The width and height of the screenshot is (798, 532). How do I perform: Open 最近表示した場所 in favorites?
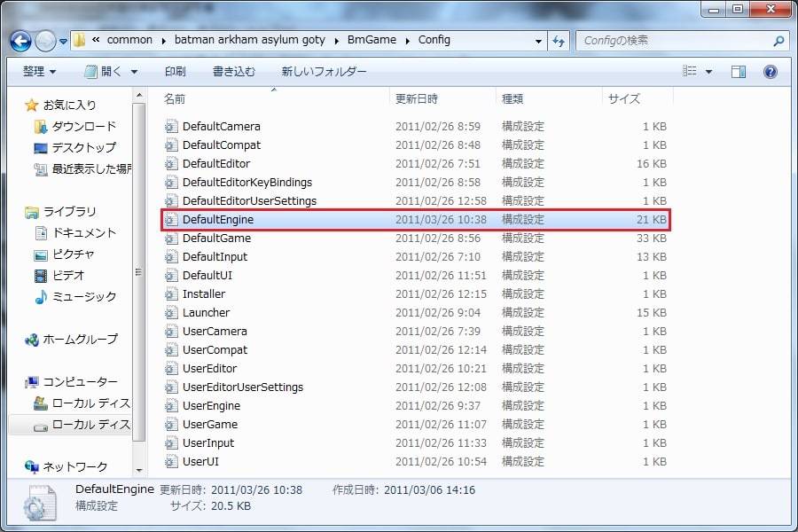pyautogui.click(x=91, y=169)
